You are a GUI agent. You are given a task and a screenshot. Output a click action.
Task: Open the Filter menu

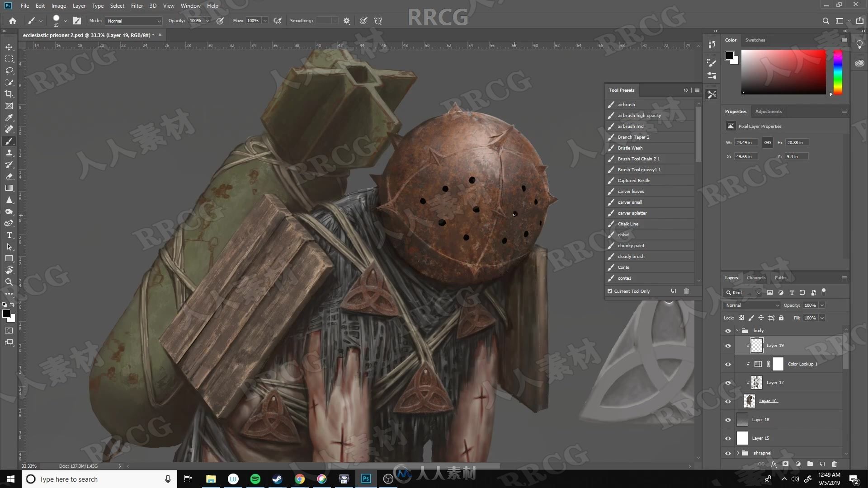137,6
